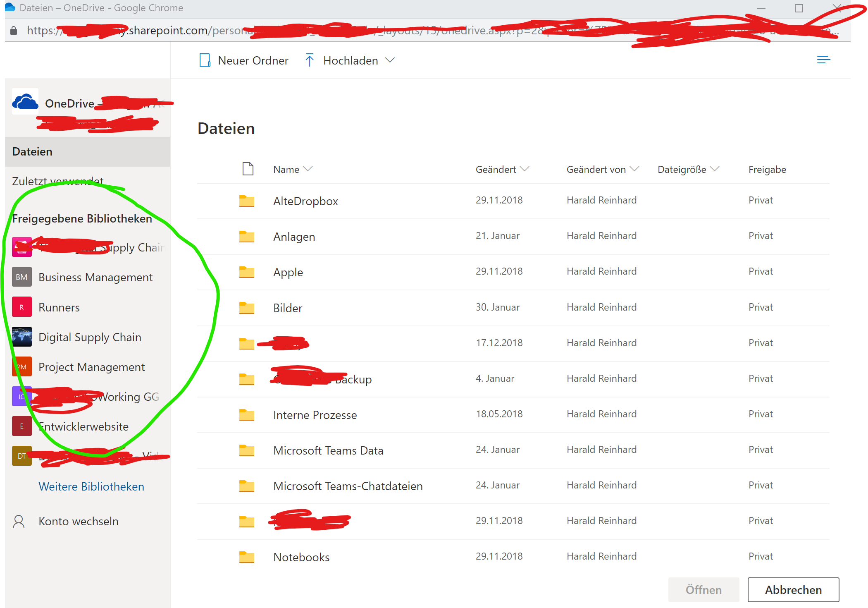Select Dateien in the sidebar
The width and height of the screenshot is (868, 608).
(88, 151)
